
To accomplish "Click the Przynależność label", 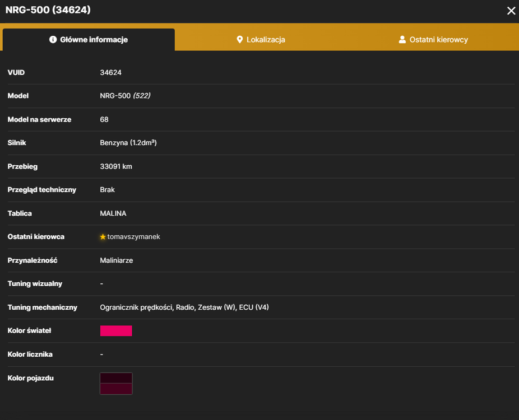I will pyautogui.click(x=33, y=260).
